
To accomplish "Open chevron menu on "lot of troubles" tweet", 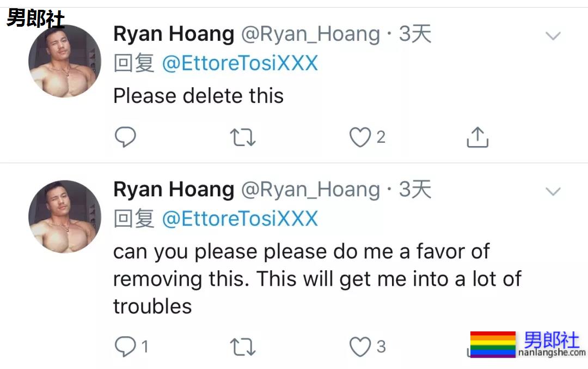I will coord(553,191).
